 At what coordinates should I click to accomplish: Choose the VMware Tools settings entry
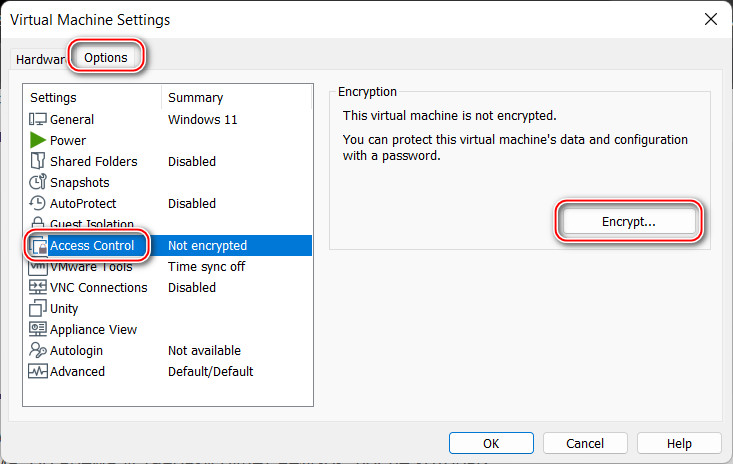(167, 266)
